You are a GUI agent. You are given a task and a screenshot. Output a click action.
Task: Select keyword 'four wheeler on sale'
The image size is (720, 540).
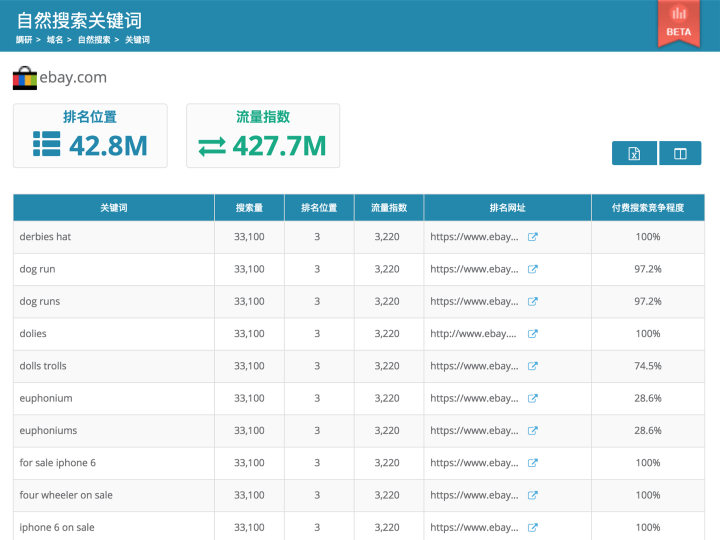pyautogui.click(x=66, y=495)
